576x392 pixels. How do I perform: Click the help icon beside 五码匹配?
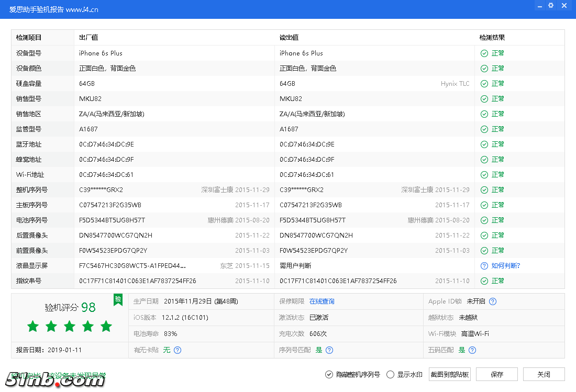[472, 350]
